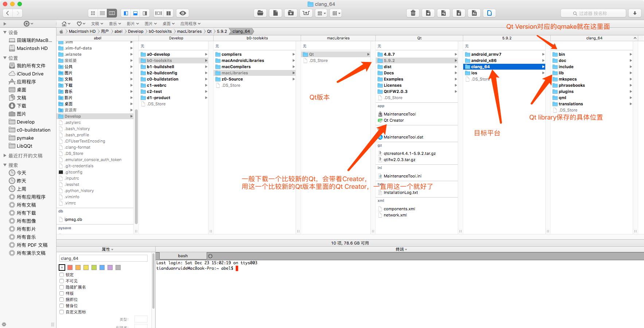Image resolution: width=644 pixels, height=328 pixels.
Task: Toggle the left sidebar panel button
Action: tap(126, 13)
